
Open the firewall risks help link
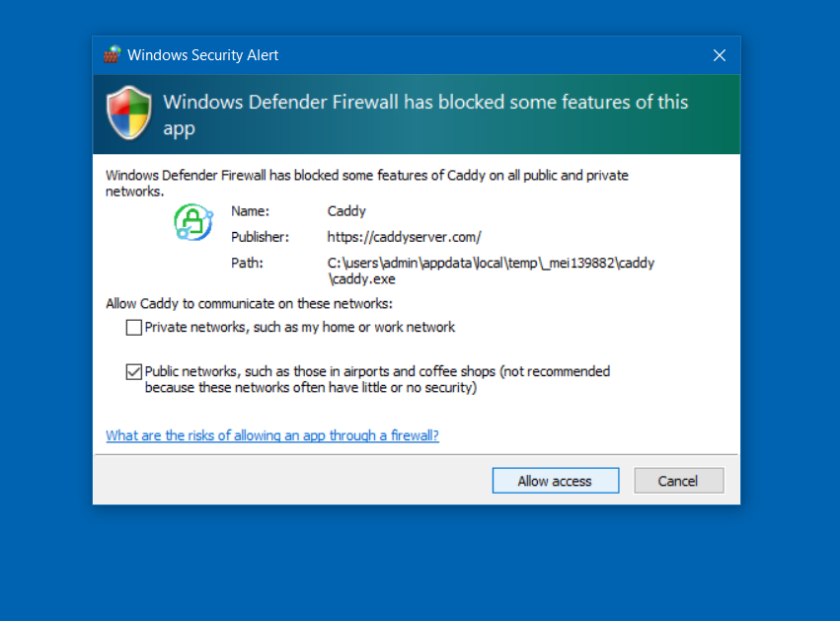click(x=272, y=435)
